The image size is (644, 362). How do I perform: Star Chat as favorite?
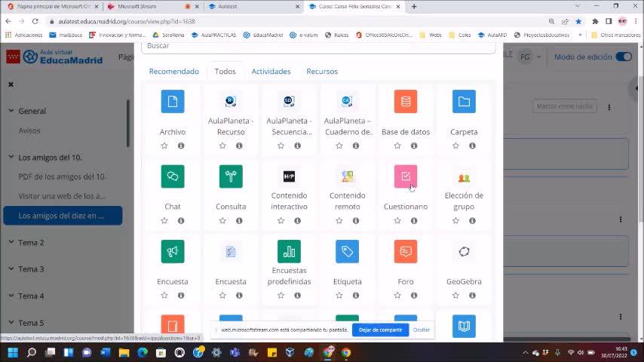pos(164,221)
